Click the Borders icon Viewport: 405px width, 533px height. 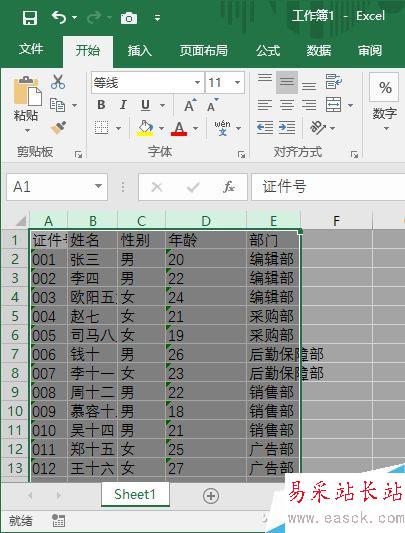coord(101,128)
